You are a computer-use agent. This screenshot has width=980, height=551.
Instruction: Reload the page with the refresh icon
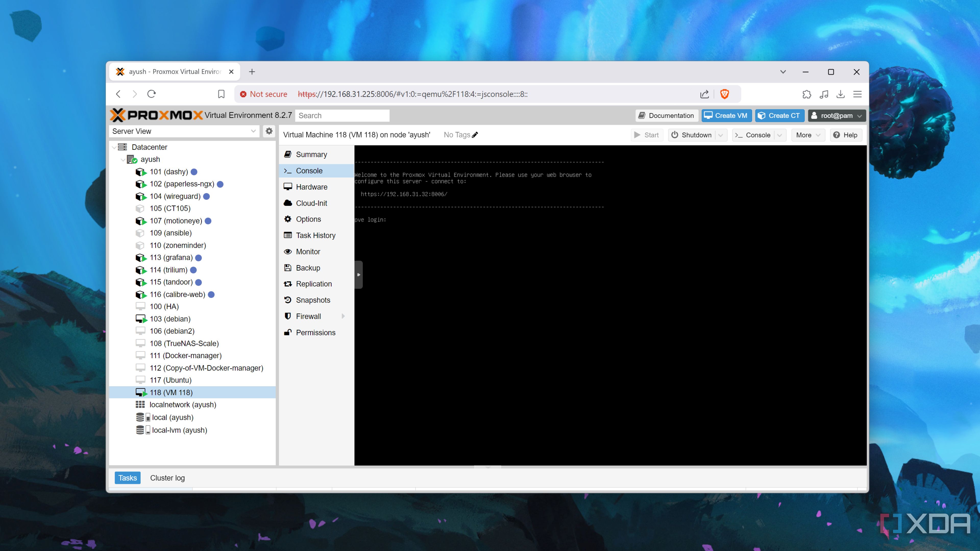pyautogui.click(x=151, y=94)
